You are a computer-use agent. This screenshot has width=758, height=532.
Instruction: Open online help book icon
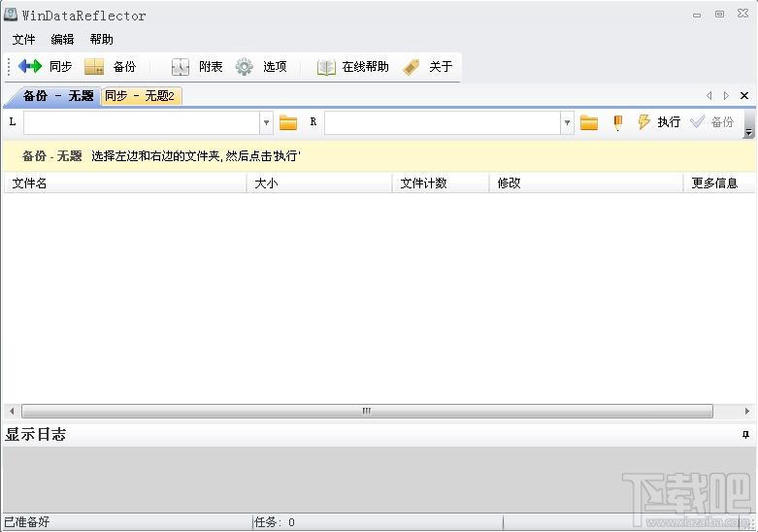(326, 67)
